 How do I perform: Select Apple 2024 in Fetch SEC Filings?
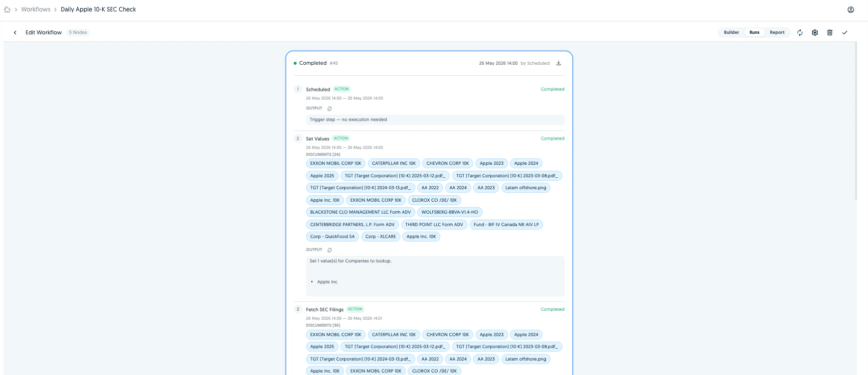coord(526,335)
